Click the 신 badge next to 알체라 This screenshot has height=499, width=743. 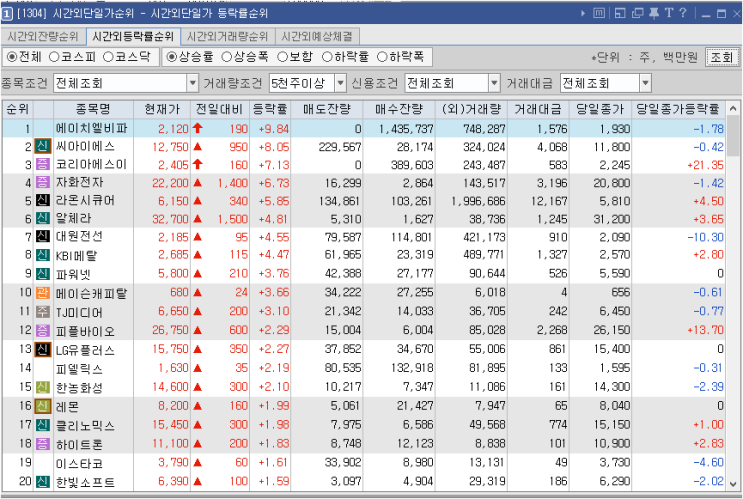pos(43,218)
